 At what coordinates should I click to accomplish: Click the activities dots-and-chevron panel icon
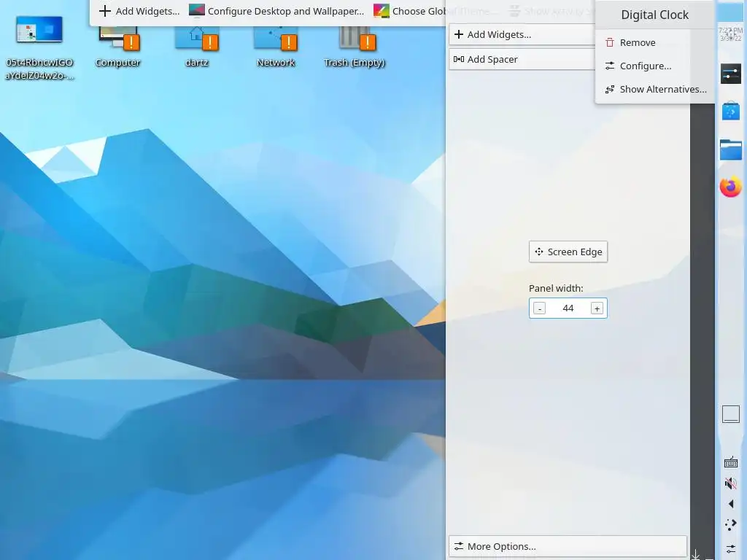coord(731,525)
